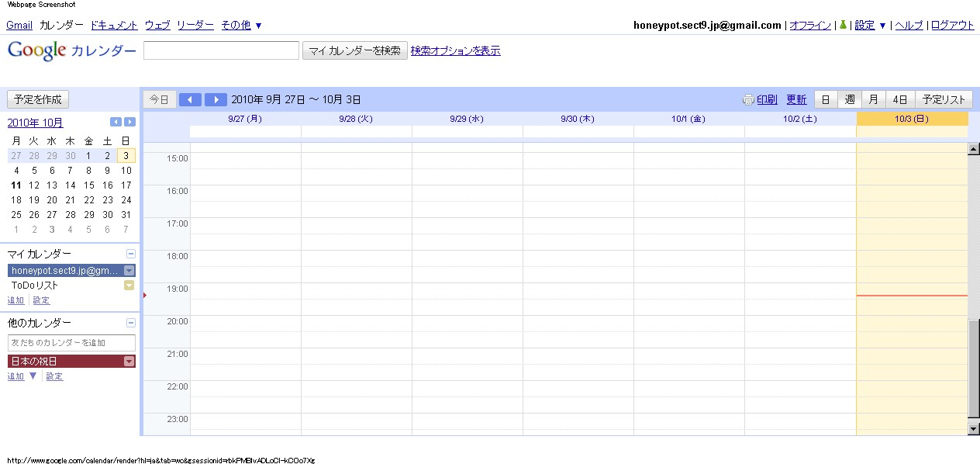Image resolution: width=980 pixels, height=464 pixels.
Task: Click the 10/1 (金) column header
Action: point(688,119)
